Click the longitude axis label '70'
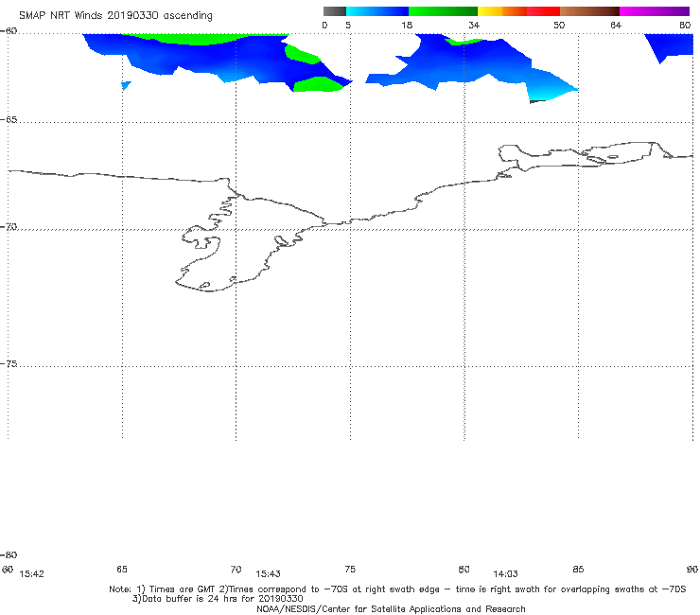 coord(236,569)
